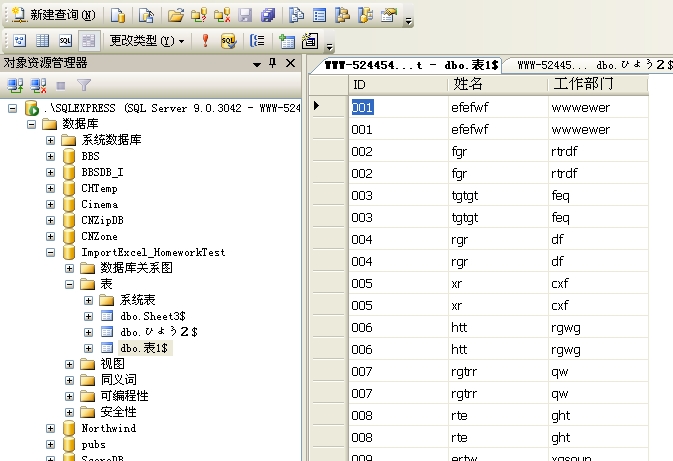This screenshot has height=461, width=673.
Task: Open the Template Explorer icon
Action: tap(365, 15)
